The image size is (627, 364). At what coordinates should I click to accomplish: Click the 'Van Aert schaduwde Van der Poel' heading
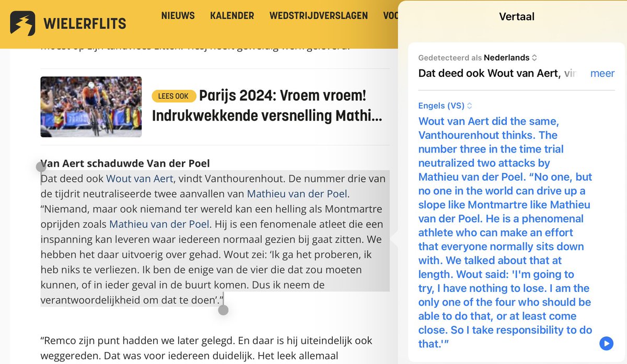pyautogui.click(x=125, y=163)
